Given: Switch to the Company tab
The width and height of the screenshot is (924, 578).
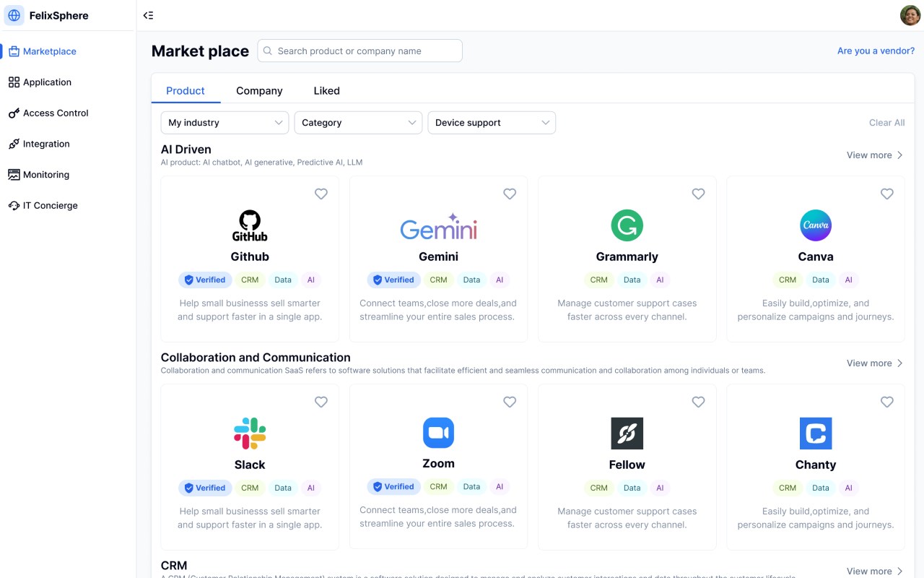Looking at the screenshot, I should pos(259,91).
